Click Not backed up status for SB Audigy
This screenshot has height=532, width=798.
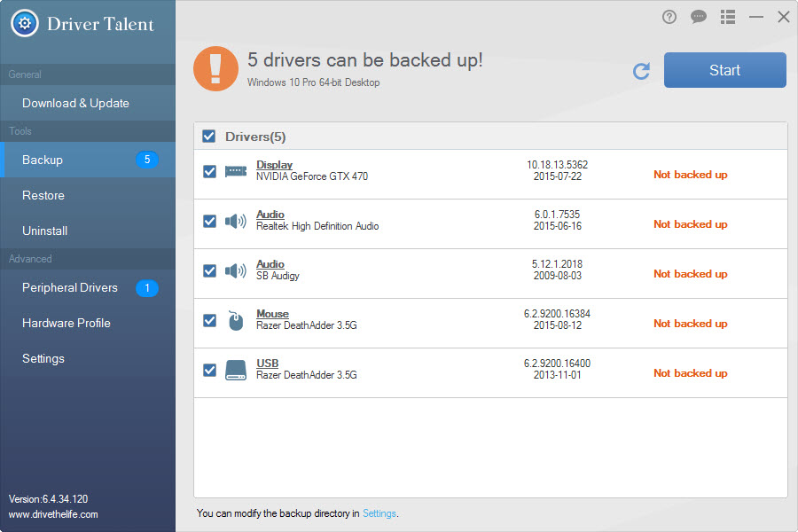click(691, 274)
